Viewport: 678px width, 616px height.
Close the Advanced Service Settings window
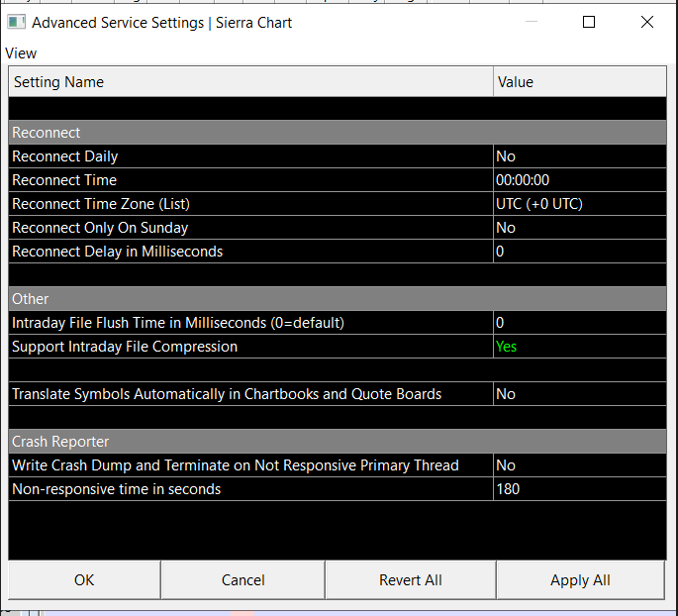click(647, 22)
